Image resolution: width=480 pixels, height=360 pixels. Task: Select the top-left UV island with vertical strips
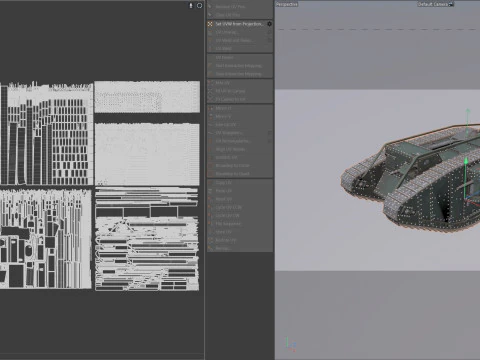46,133
